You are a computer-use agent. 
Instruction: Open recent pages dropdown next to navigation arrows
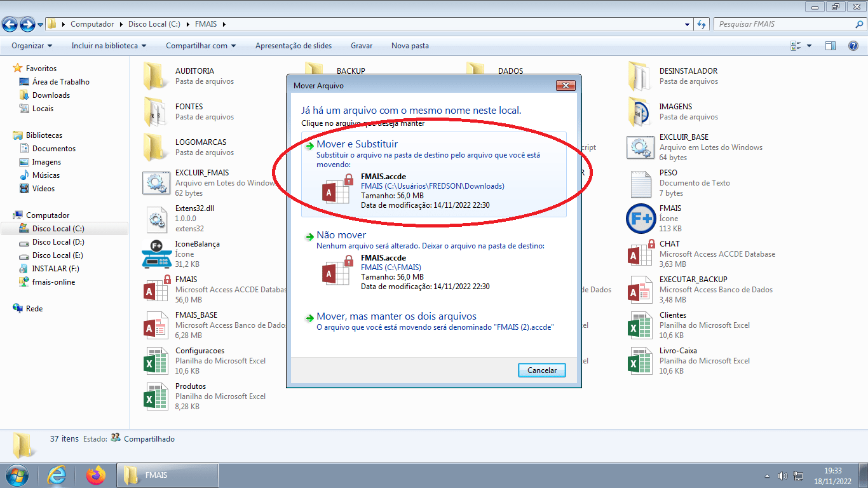tap(41, 24)
